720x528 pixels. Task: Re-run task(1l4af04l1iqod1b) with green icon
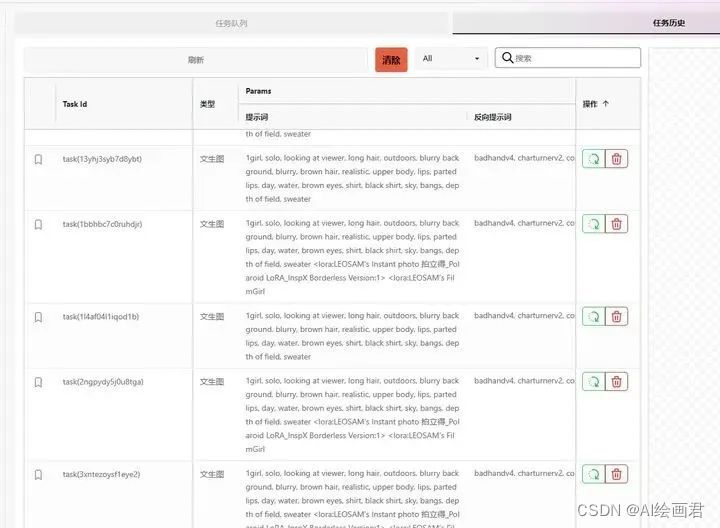(594, 317)
